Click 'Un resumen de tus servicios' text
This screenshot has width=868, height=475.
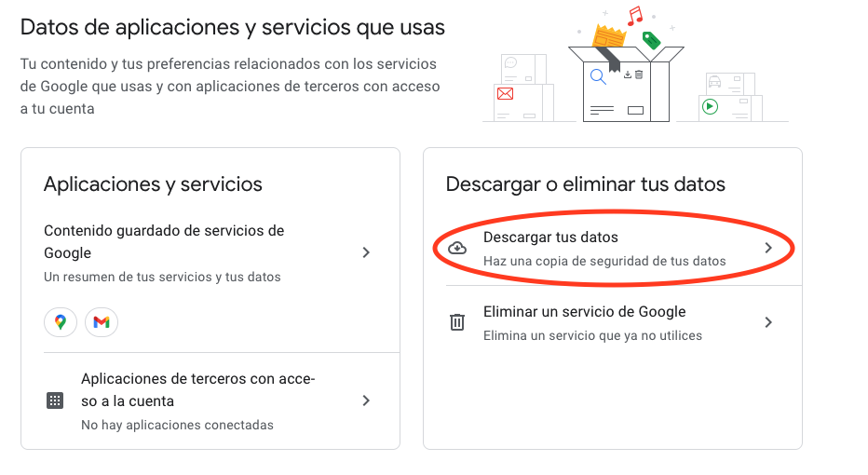click(x=162, y=277)
